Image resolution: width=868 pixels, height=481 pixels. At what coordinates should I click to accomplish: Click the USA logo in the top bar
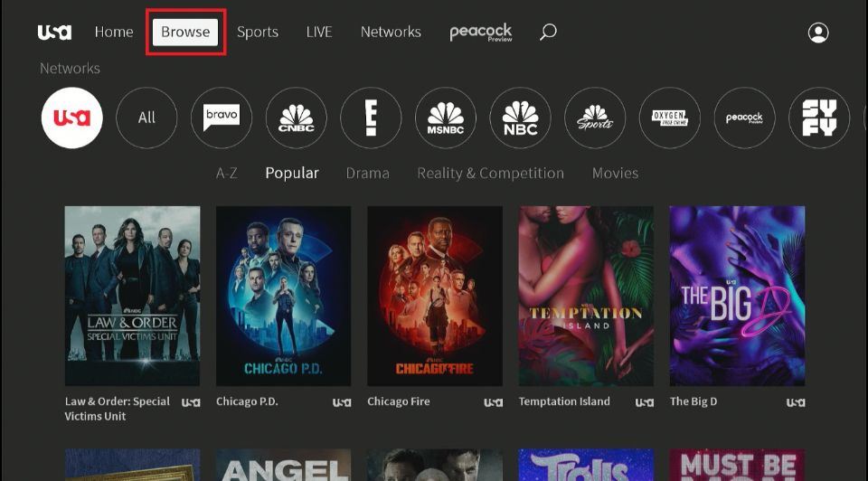54,33
